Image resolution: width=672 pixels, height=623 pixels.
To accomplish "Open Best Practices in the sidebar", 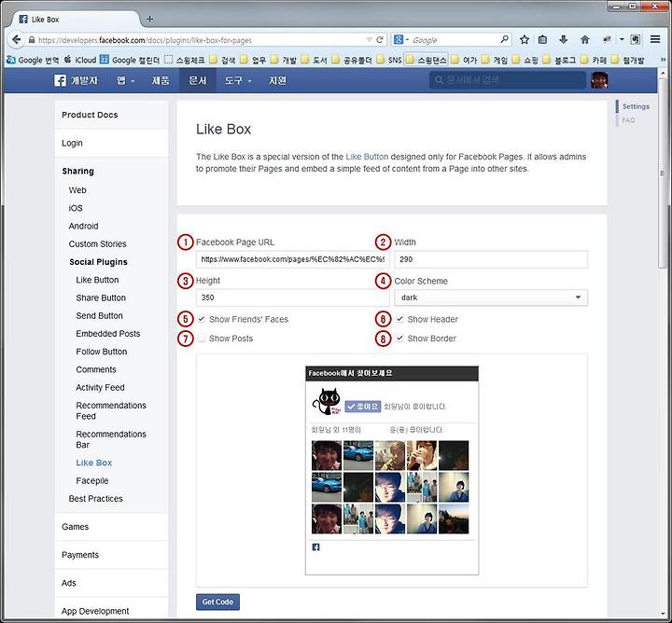I will (95, 498).
